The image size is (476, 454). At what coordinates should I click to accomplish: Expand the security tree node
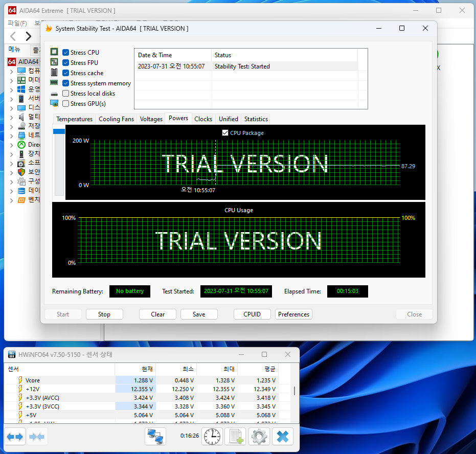(11, 173)
